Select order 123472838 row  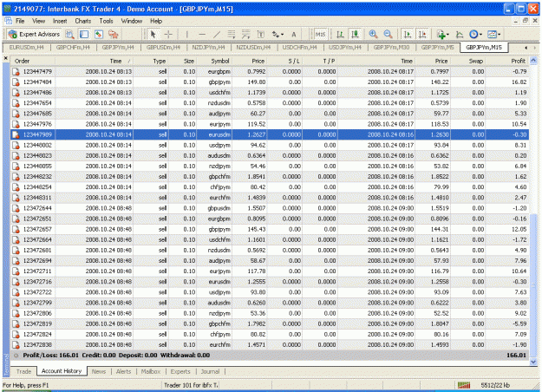point(270,344)
